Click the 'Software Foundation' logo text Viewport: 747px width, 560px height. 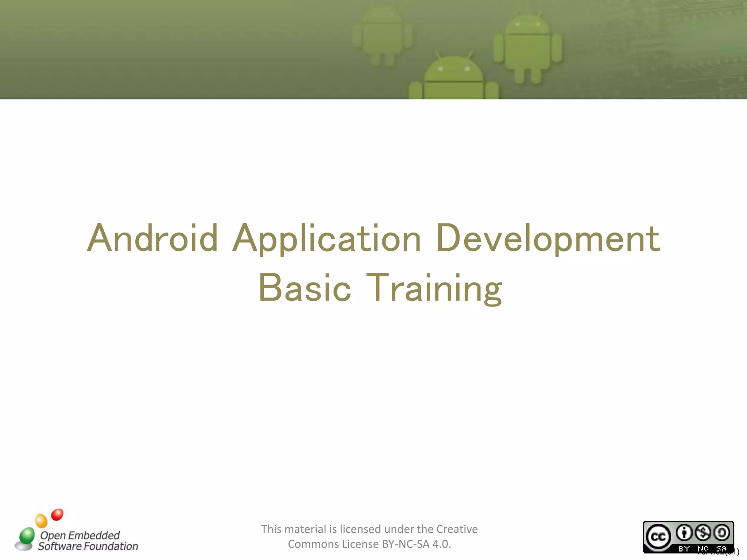(88, 546)
